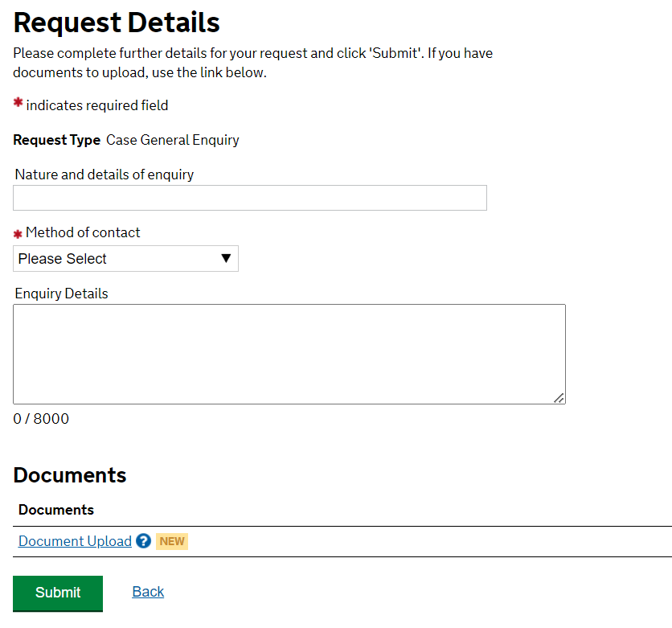Click the Enquiry Details resize handle
The height and width of the screenshot is (628, 672).
point(559,397)
